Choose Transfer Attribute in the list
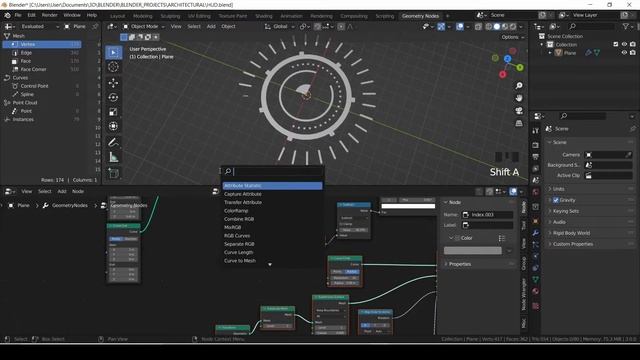 [x=272, y=202]
